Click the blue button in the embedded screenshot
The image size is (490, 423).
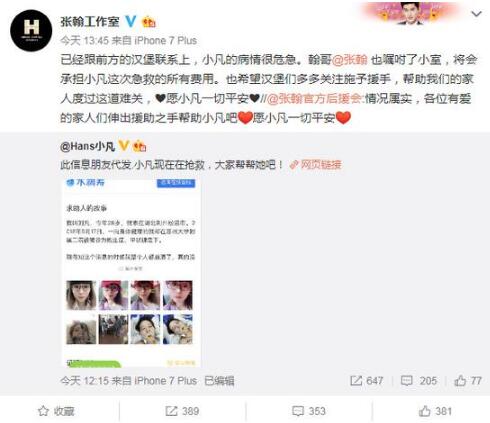176,183
